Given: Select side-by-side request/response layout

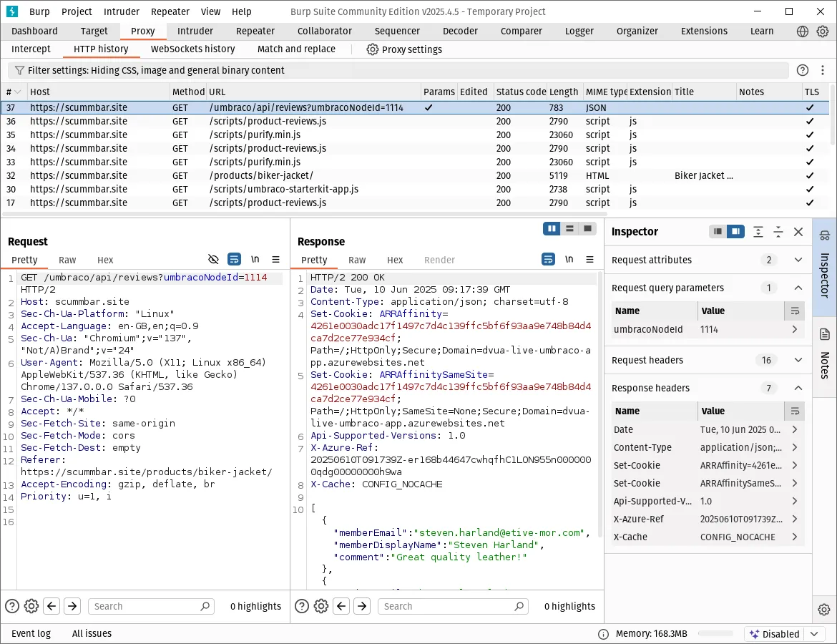Looking at the screenshot, I should coord(552,228).
